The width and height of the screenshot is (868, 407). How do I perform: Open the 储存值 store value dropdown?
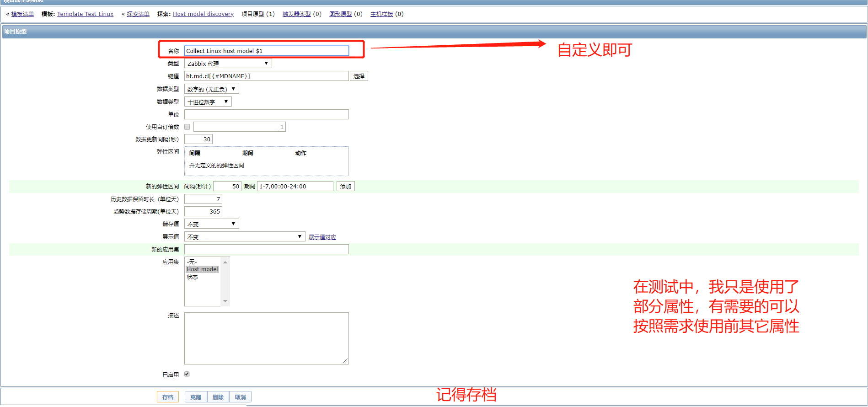[211, 224]
